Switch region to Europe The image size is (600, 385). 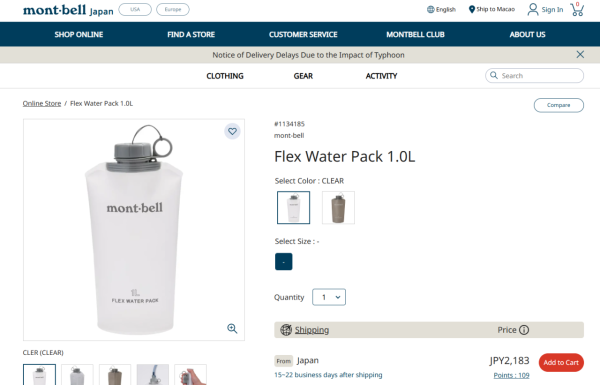click(x=173, y=10)
